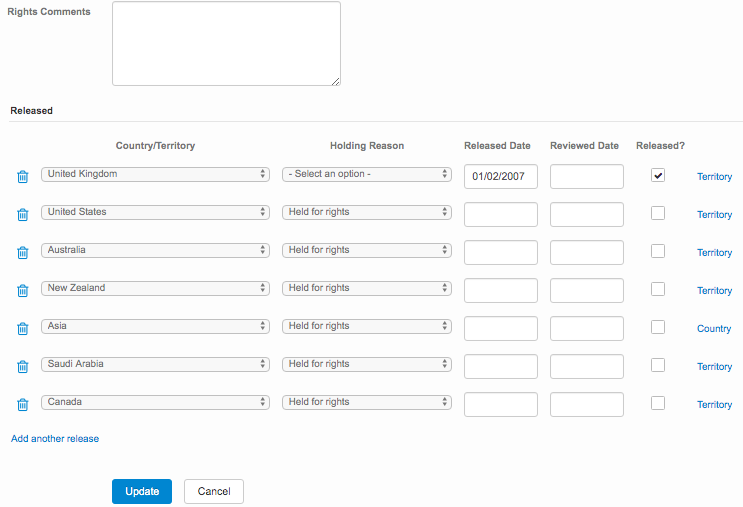Focus the Rights Comments text area
743x507 pixels.
(227, 44)
